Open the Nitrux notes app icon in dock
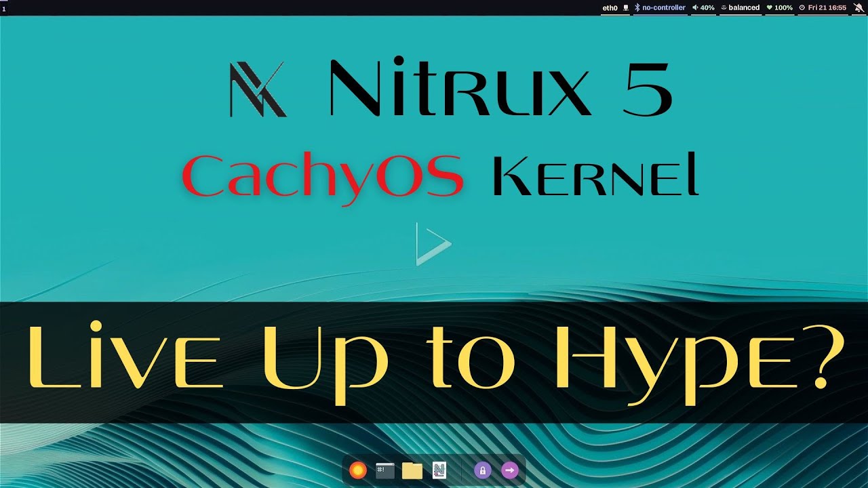The width and height of the screenshot is (868, 488). click(x=439, y=470)
